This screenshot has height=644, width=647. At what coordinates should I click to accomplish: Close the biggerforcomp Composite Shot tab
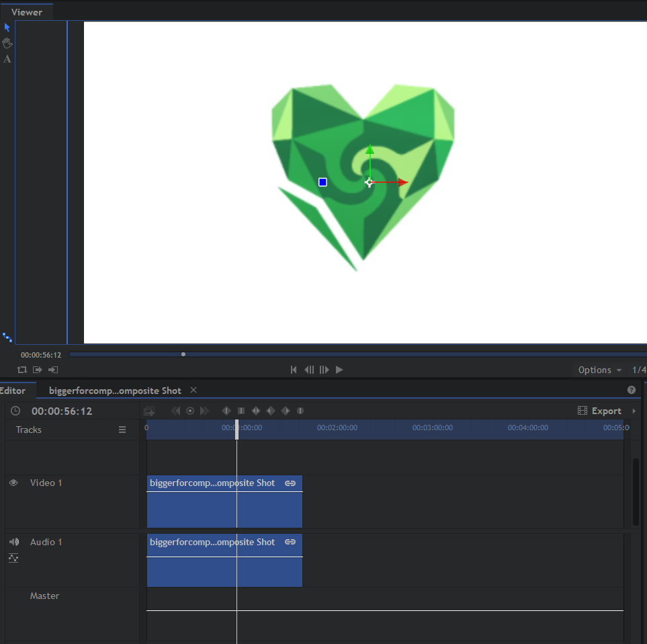coord(193,391)
